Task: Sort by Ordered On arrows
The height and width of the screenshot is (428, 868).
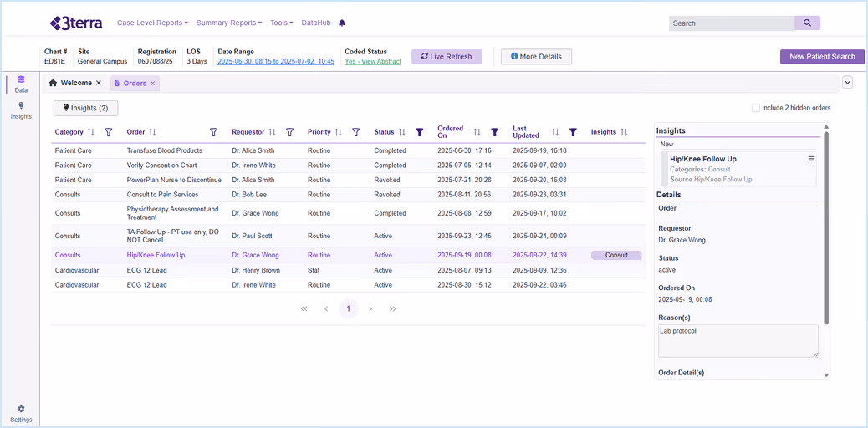Action: click(477, 132)
